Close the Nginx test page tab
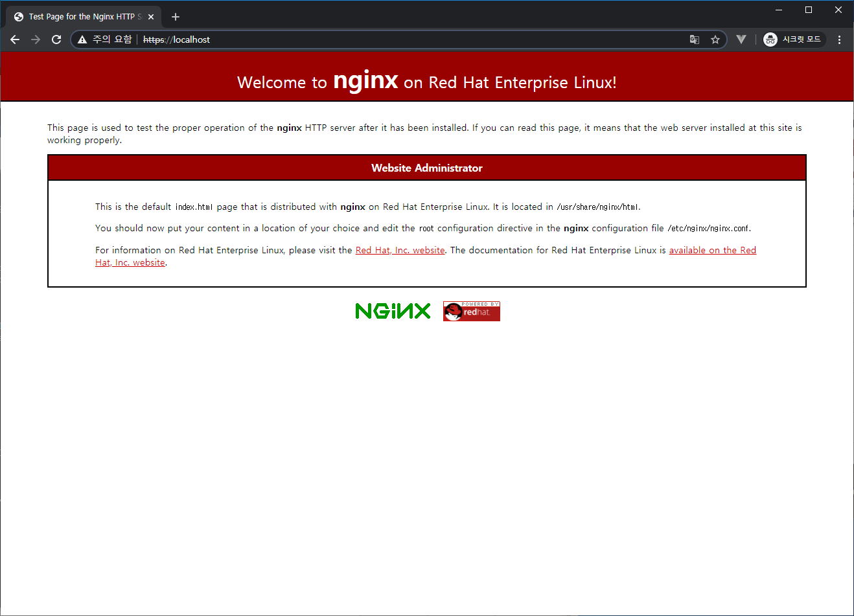The width and height of the screenshot is (854, 616). pos(151,17)
